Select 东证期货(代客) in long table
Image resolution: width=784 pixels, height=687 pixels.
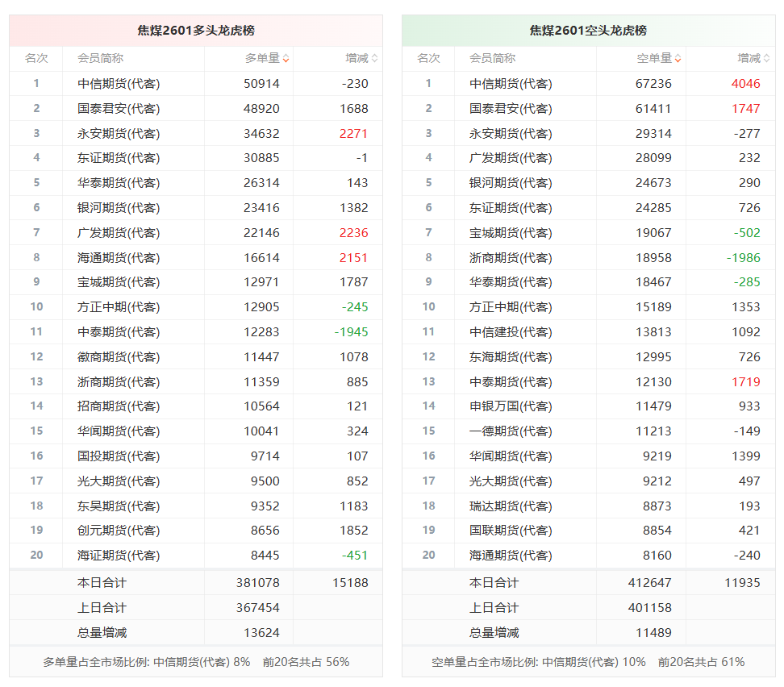click(119, 158)
